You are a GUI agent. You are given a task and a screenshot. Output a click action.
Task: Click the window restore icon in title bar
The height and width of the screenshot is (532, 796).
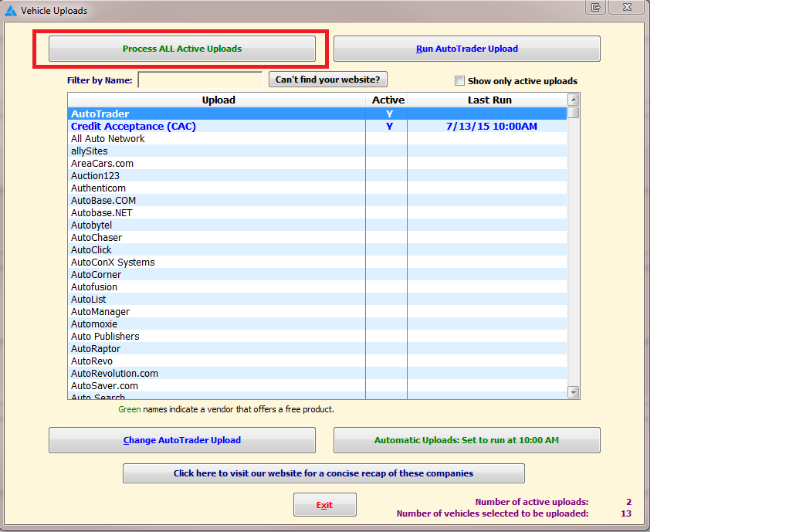click(x=595, y=7)
